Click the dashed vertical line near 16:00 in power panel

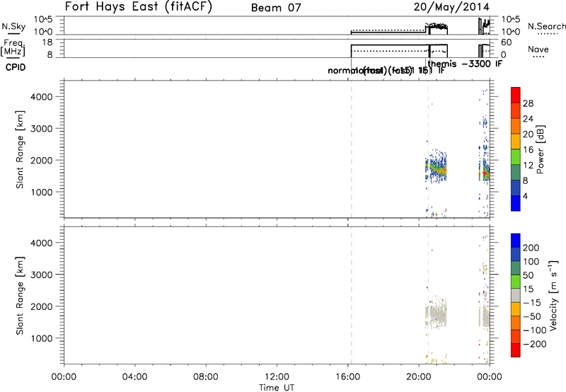click(352, 149)
